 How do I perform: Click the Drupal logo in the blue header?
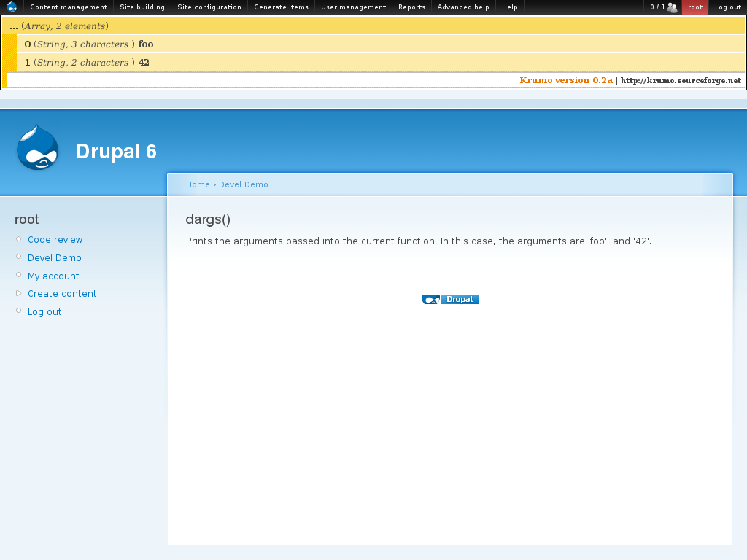click(x=37, y=147)
